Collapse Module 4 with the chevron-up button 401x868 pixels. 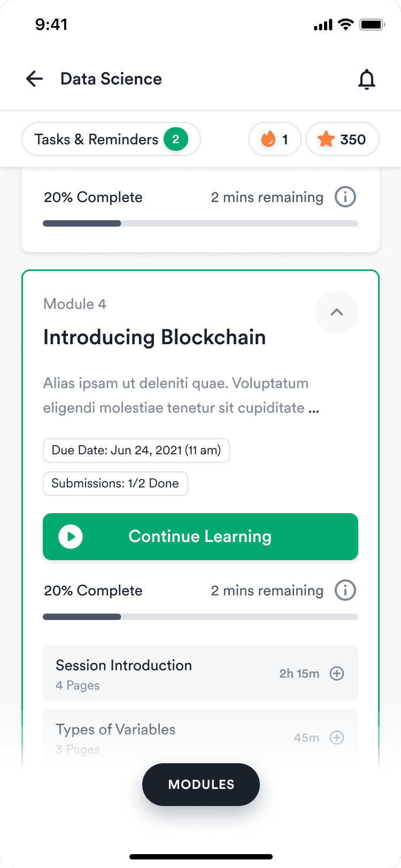tap(337, 312)
